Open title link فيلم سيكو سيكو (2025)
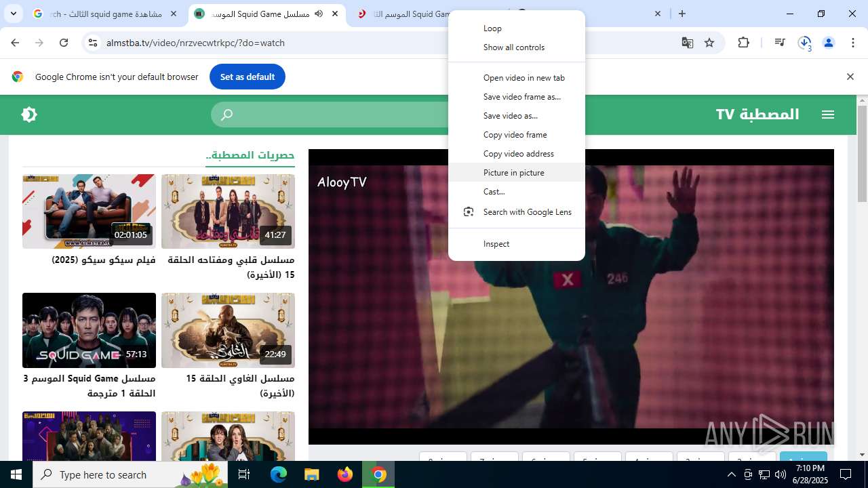Screen dimensions: 868x488 tap(104, 260)
